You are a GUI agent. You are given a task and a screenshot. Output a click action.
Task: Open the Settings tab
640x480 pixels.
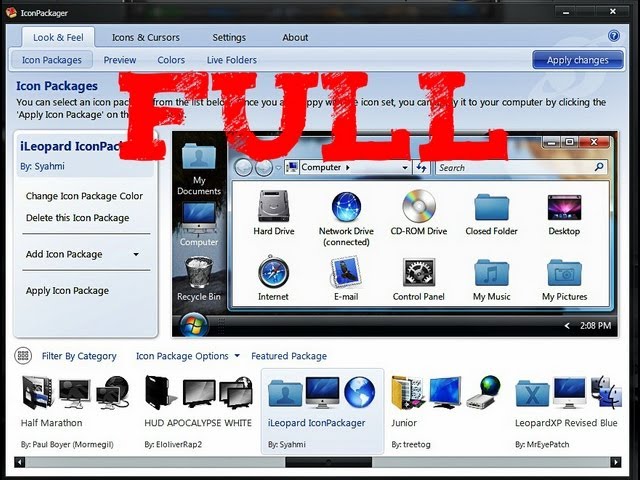[229, 38]
